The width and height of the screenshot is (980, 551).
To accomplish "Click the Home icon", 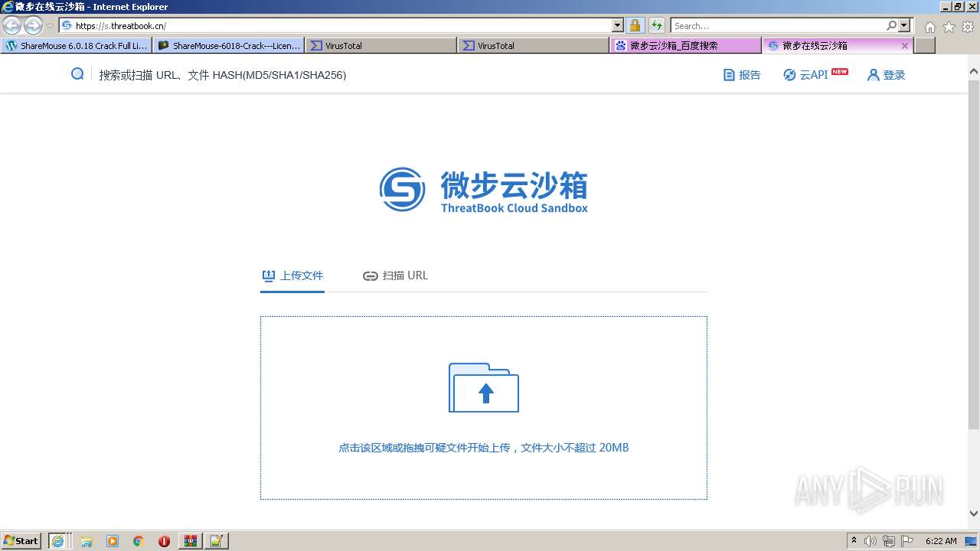I will (929, 27).
